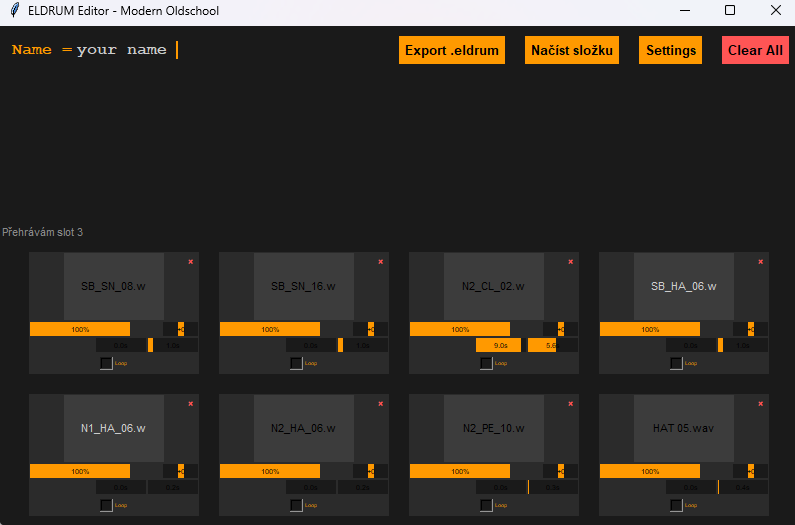Click the orange 'Name =' label
This screenshot has width=795, height=525.
click(x=42, y=50)
